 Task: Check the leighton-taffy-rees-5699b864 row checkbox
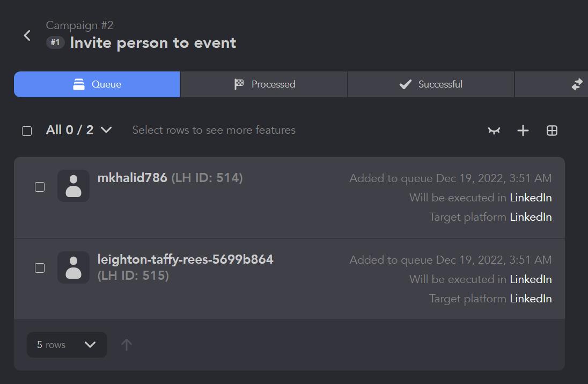40,268
